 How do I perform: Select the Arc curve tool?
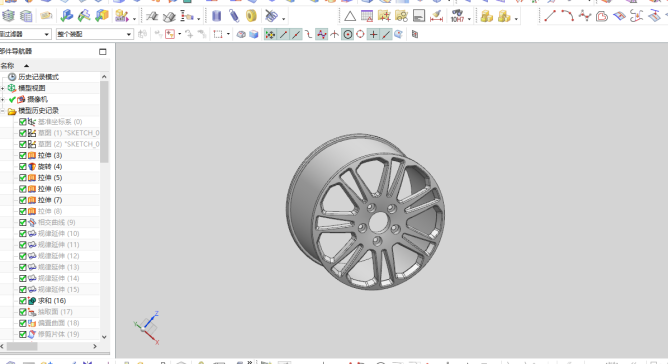(x=567, y=16)
